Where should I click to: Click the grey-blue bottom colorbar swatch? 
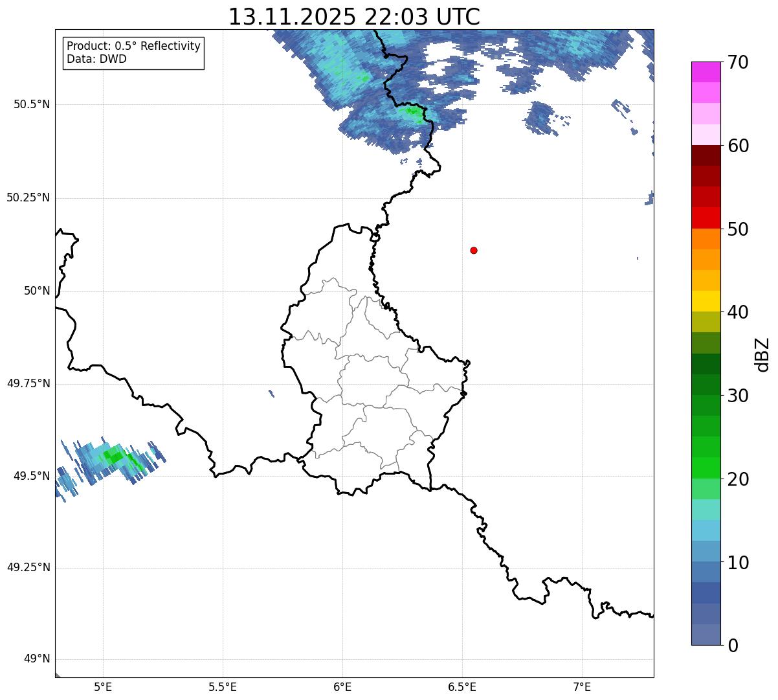706,635
